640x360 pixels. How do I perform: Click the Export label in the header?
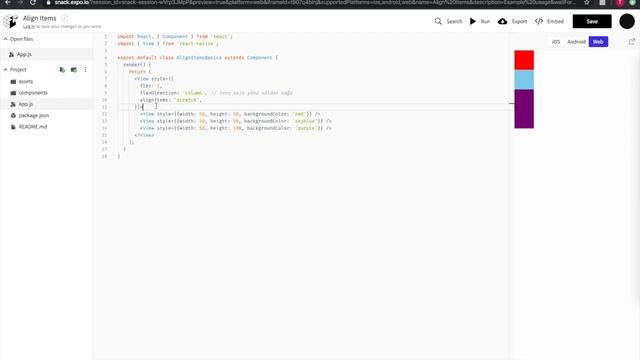pyautogui.click(x=519, y=21)
